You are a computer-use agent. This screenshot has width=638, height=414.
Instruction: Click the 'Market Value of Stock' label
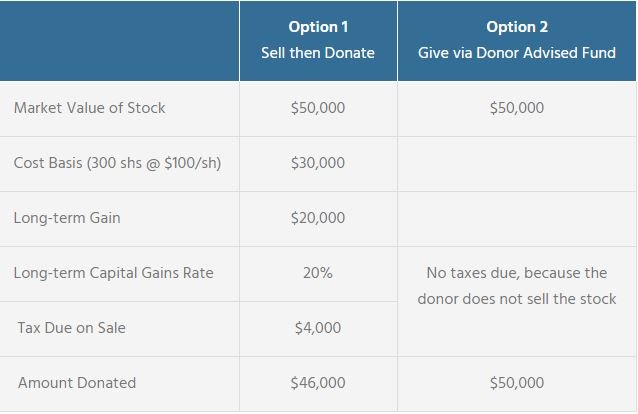click(x=90, y=108)
